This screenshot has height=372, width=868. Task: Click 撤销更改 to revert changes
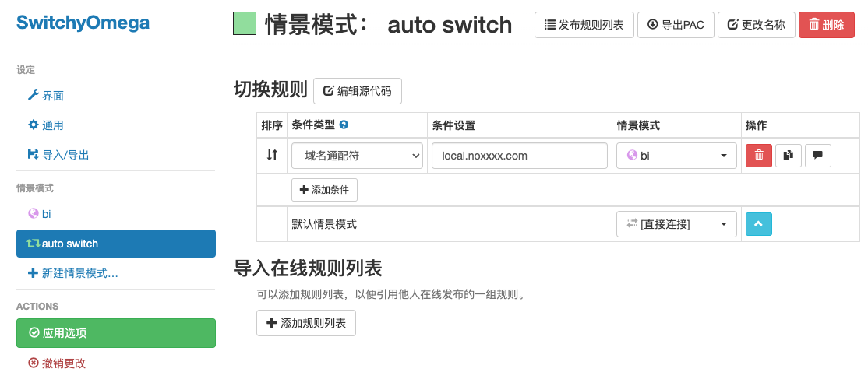pos(57,363)
